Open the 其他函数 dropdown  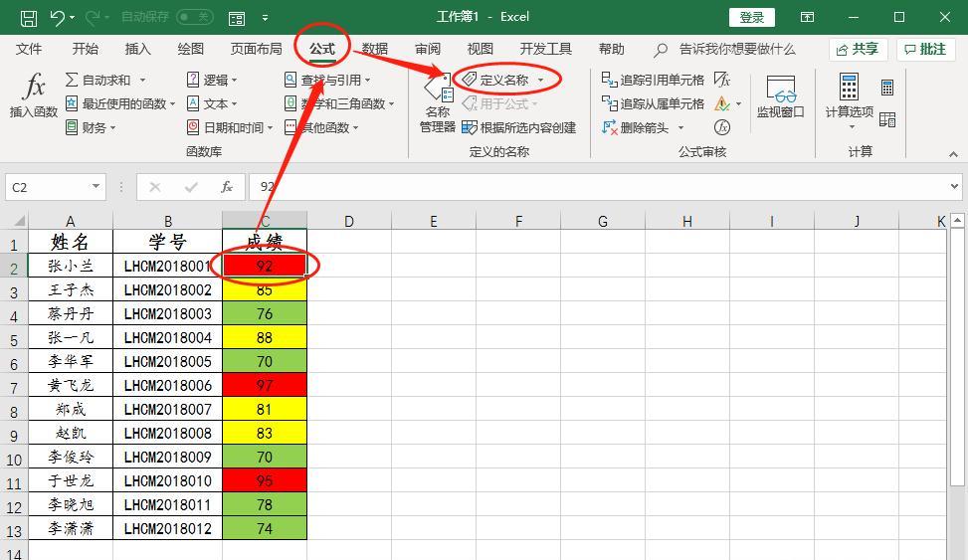[321, 127]
